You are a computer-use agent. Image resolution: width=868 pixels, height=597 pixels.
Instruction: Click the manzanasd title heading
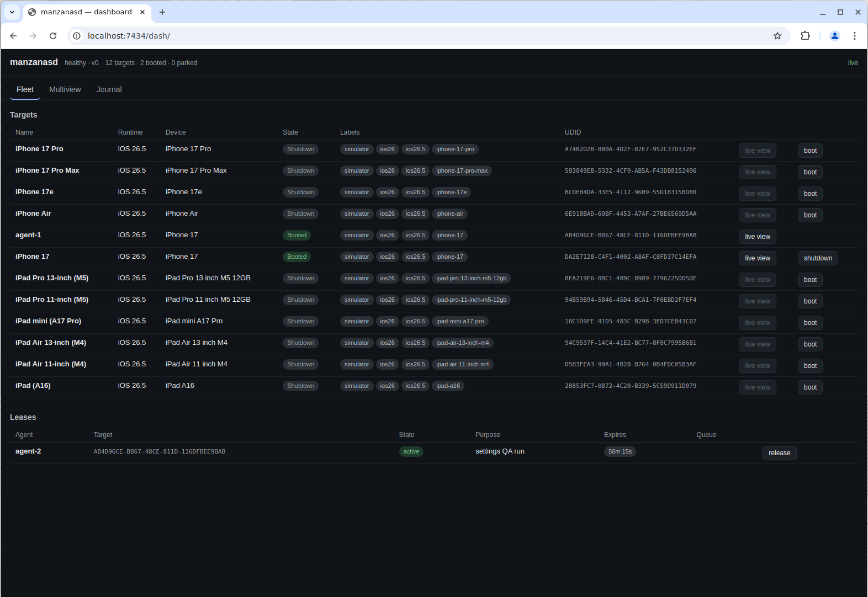click(x=34, y=62)
